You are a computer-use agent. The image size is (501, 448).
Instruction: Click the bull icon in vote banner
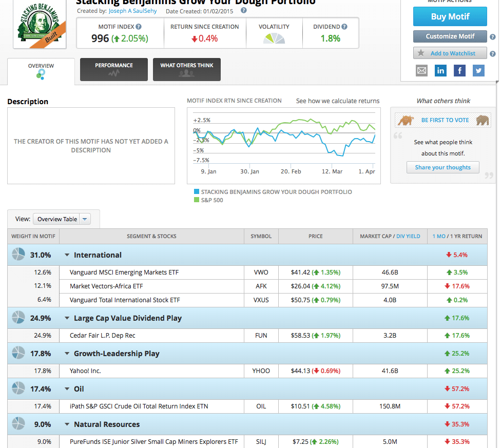click(406, 121)
